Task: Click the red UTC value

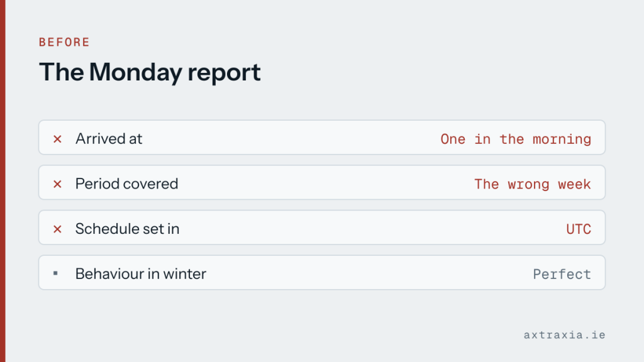Action: click(x=579, y=229)
